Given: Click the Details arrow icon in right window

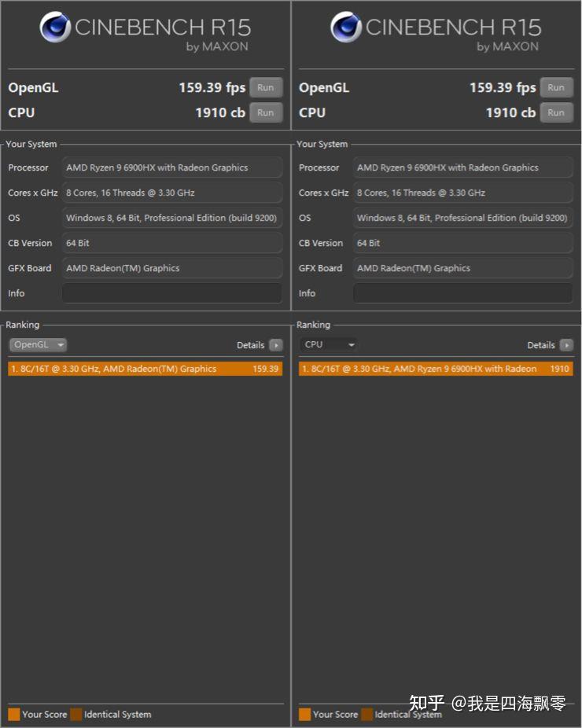Looking at the screenshot, I should 567,345.
